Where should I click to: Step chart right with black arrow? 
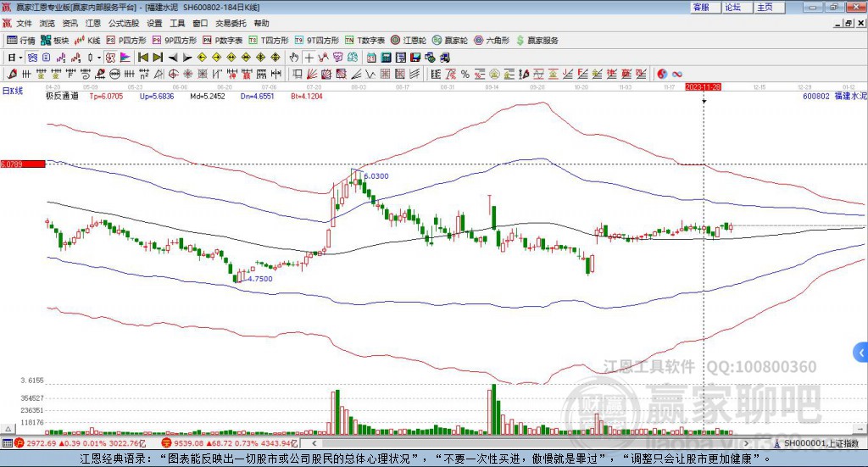187,58
